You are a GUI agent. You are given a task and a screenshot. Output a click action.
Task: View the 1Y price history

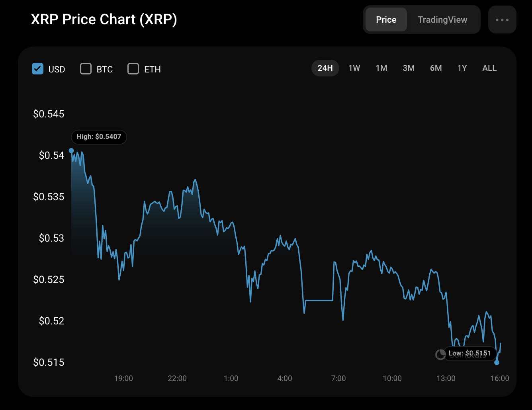coord(462,68)
